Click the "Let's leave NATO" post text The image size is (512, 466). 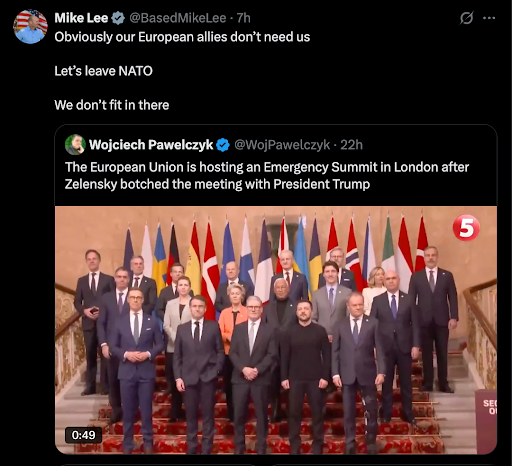point(103,71)
